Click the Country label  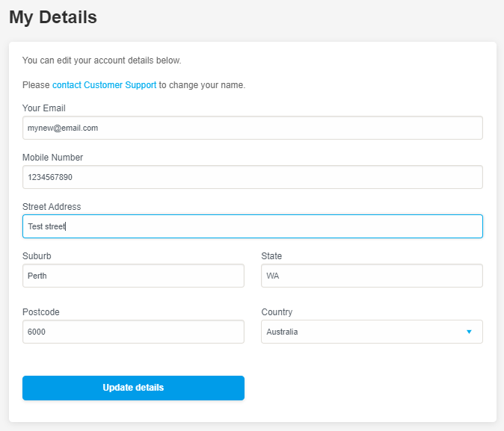[x=277, y=312]
